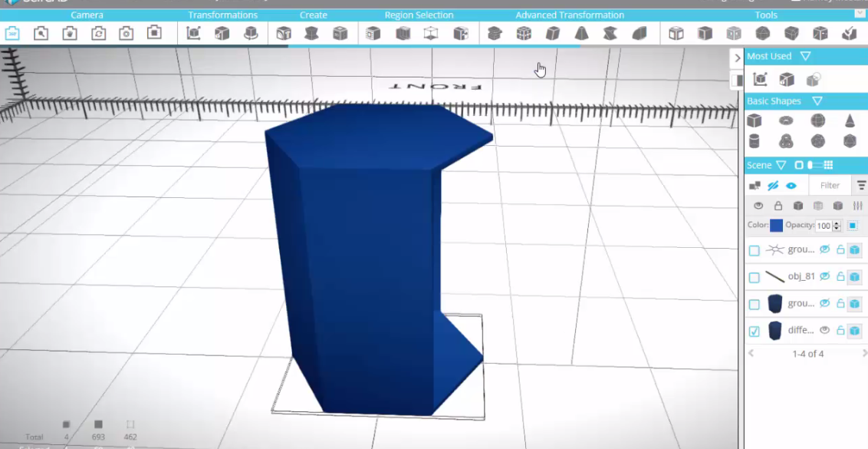Activate the camera pan hand tool
This screenshot has height=449, width=868.
coord(69,33)
